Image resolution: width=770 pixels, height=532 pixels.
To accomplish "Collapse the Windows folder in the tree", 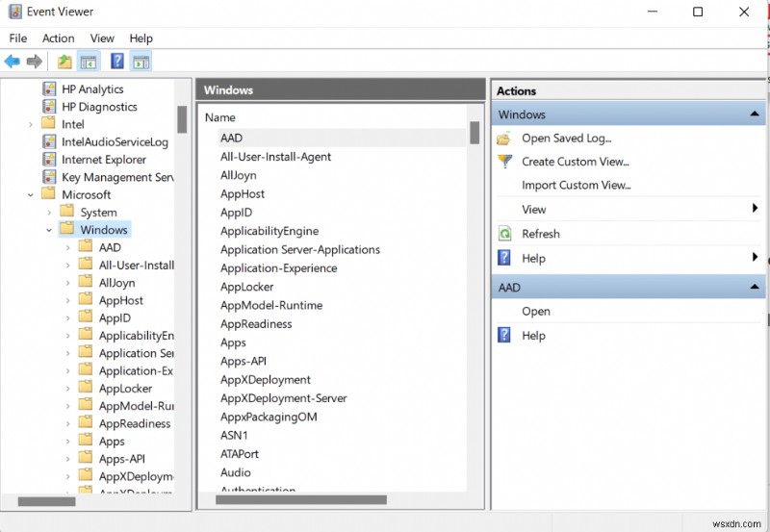I will 49,231.
